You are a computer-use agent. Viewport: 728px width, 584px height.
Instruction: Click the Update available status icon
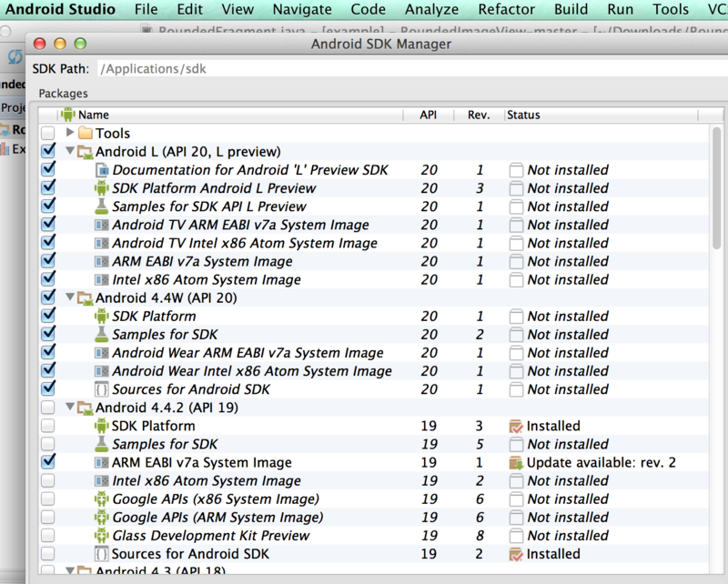pyautogui.click(x=516, y=463)
